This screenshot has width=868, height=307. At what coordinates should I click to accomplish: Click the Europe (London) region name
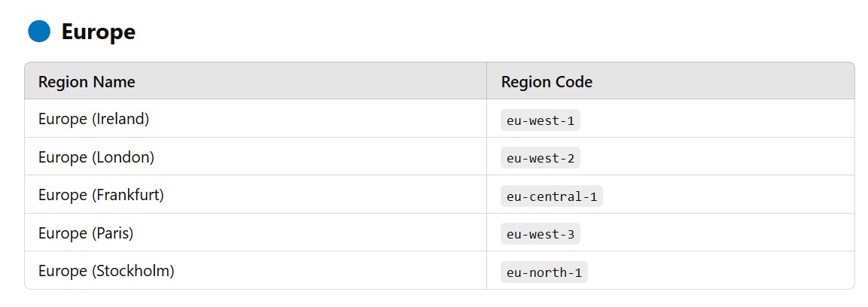(96, 157)
